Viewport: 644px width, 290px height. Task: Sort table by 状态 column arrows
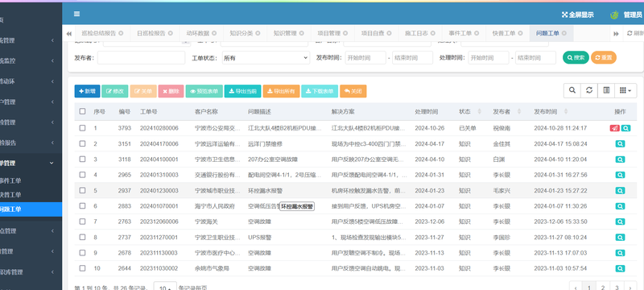coord(480,112)
